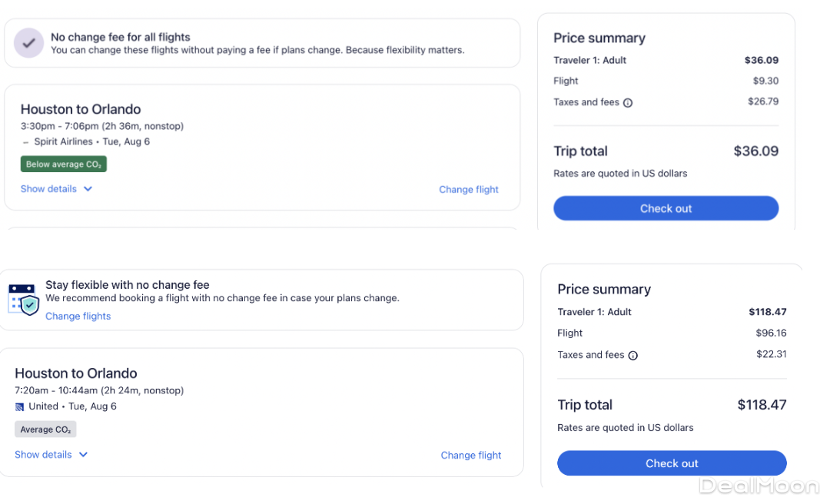Click the Average CO₂ badge

[45, 429]
